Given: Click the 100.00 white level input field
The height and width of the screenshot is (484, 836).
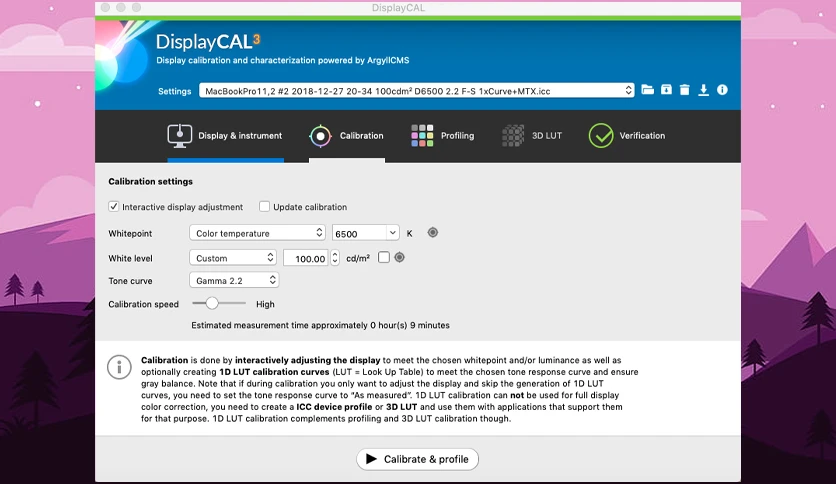Looking at the screenshot, I should 306,259.
